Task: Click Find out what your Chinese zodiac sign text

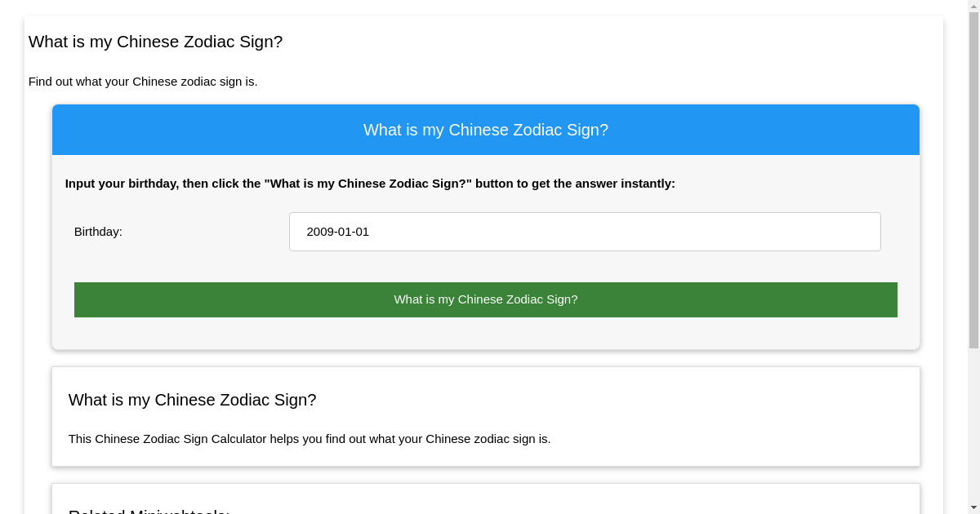Action: coord(143,82)
